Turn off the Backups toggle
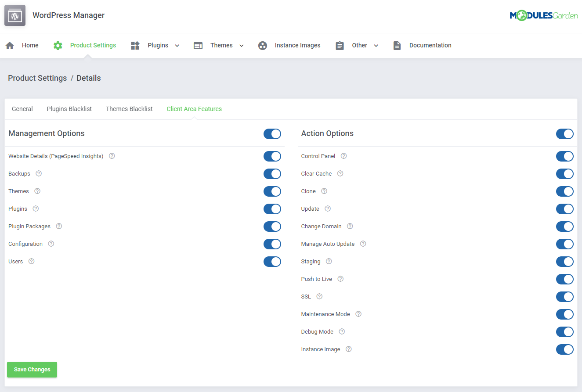 [272, 174]
